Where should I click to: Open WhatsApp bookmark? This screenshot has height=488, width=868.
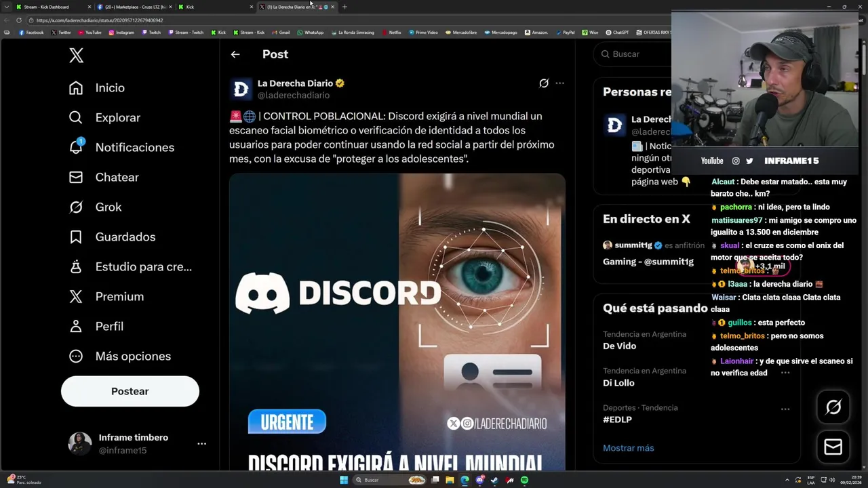[311, 33]
